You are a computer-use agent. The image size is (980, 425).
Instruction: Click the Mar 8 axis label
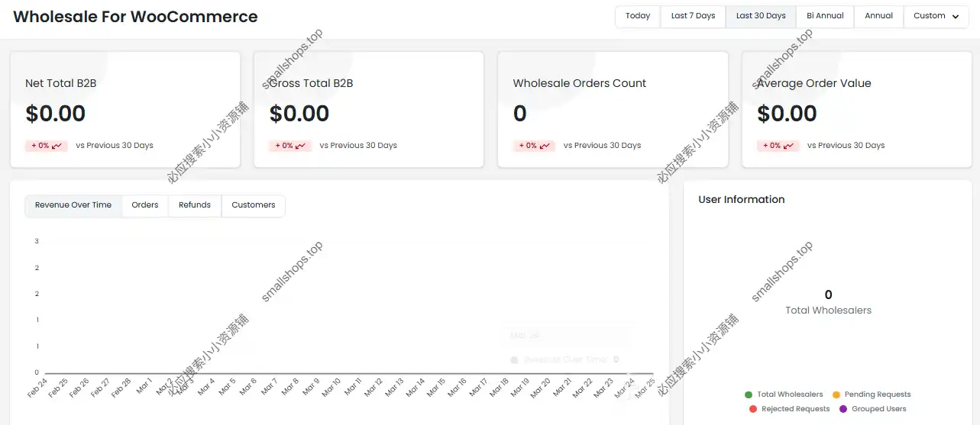pos(290,388)
